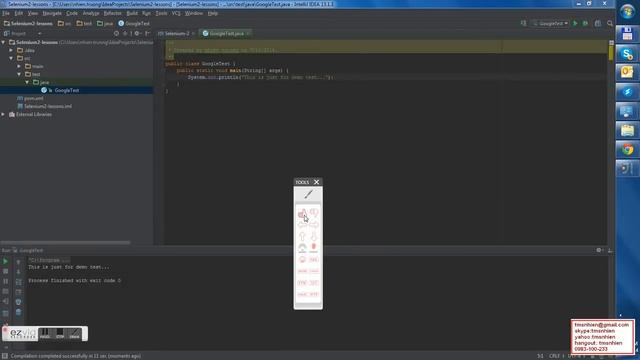The image size is (640, 360).
Task: Click the PAUSE button on ezvid recorder
Action: tap(45, 334)
